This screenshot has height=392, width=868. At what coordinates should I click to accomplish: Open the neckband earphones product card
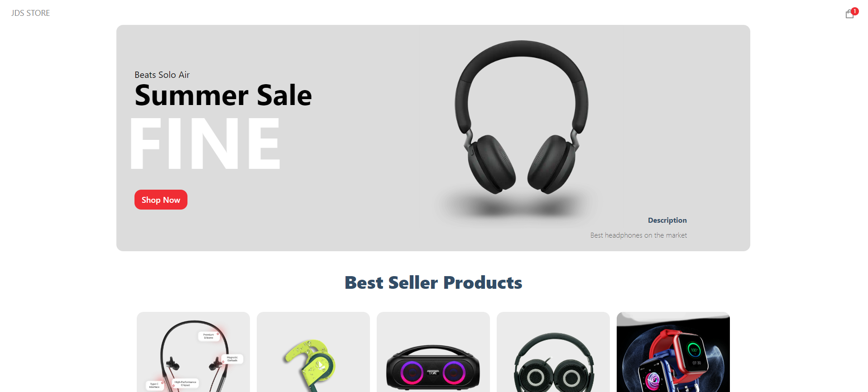[193, 352]
